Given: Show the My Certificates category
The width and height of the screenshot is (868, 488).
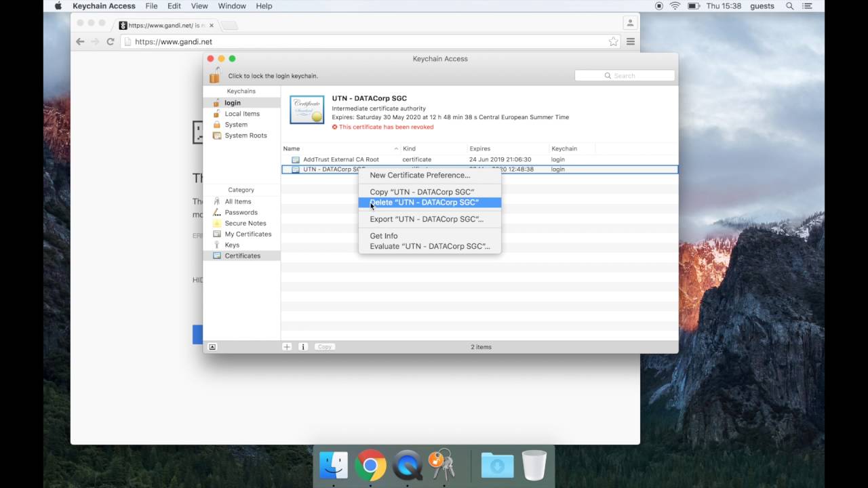Looking at the screenshot, I should tap(241, 234).
